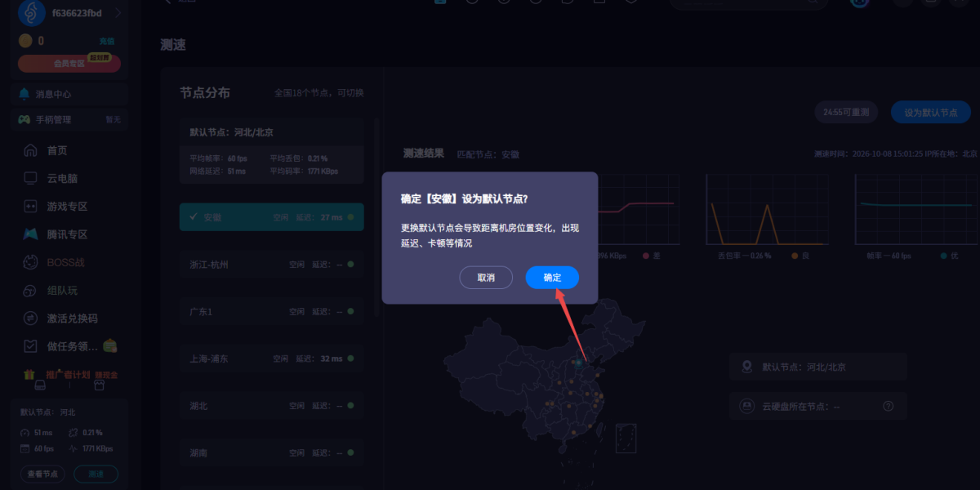The height and width of the screenshot is (490, 980).
Task: Click the 测速 button in sidebar
Action: click(x=96, y=474)
